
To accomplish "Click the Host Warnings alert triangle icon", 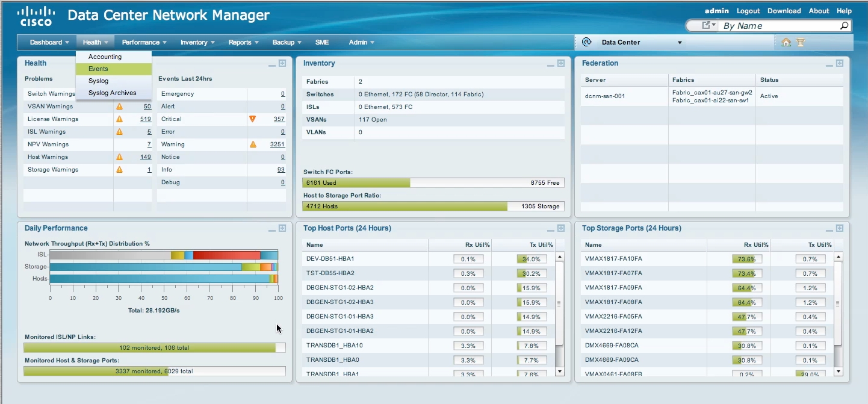I will point(119,157).
